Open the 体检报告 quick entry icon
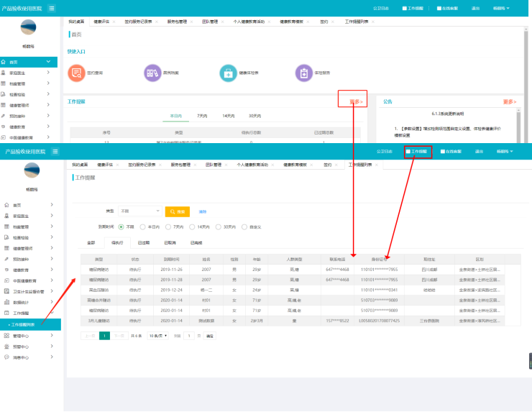Viewport: 532px width, 412px height. pos(303,73)
